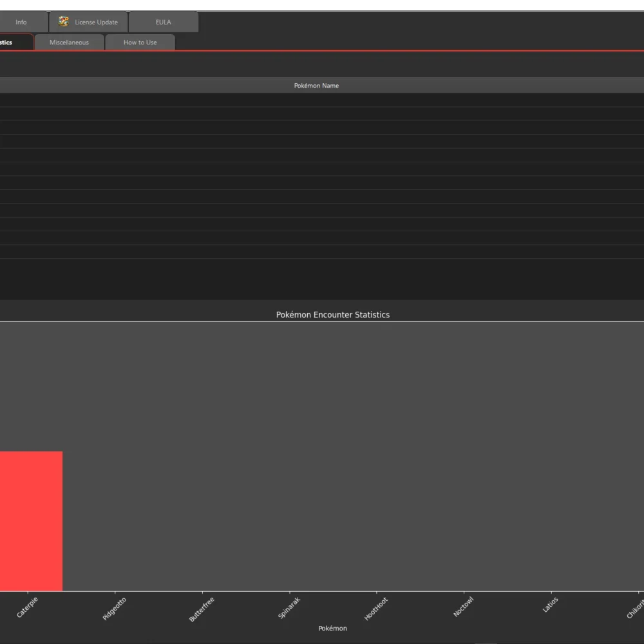Select the partially visible Statistics tab
This screenshot has height=644, width=644.
15,43
